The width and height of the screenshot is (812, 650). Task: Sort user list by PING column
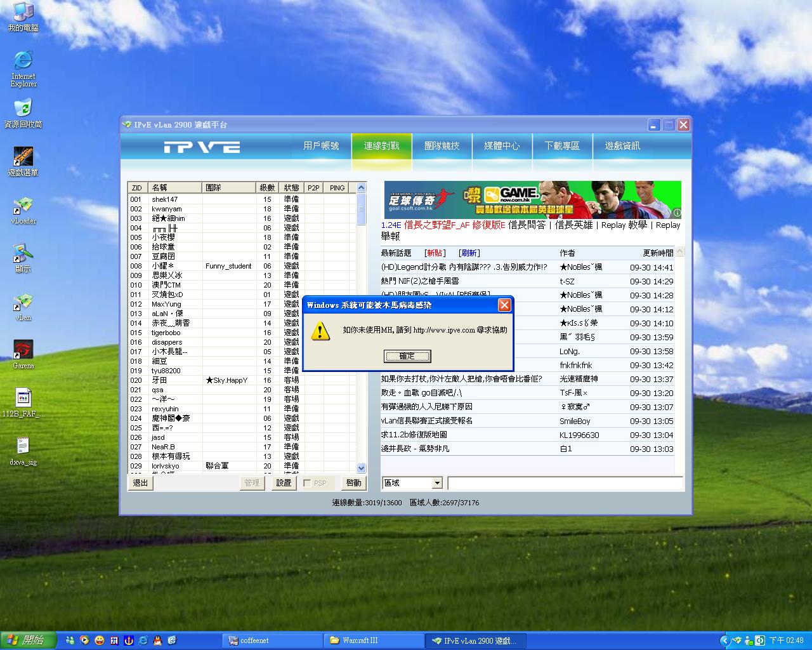click(337, 188)
